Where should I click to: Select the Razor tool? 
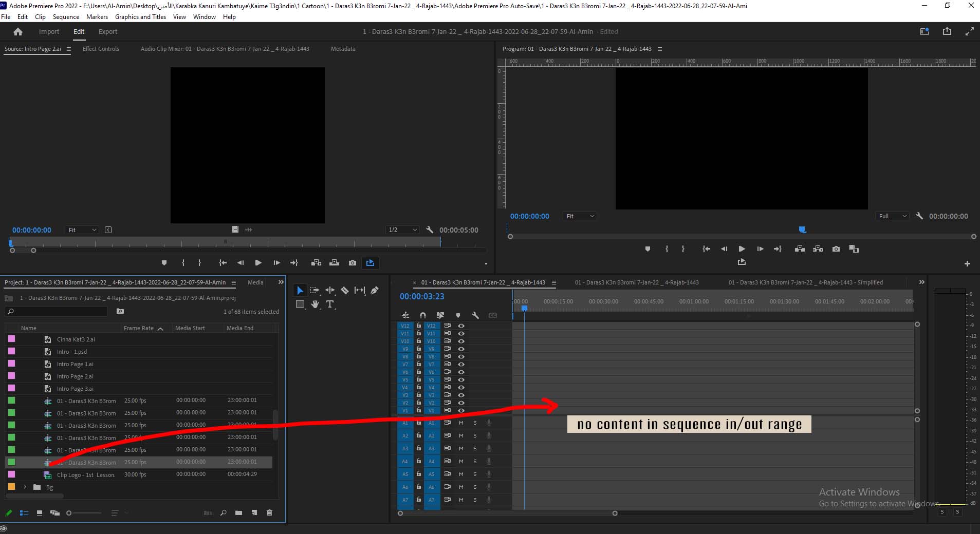pos(345,291)
